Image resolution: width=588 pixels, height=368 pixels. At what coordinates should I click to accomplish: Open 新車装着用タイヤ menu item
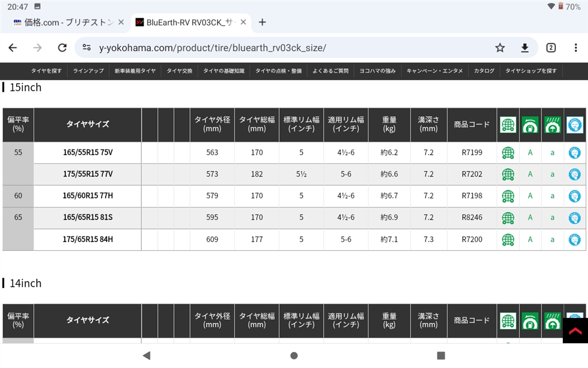tap(135, 71)
